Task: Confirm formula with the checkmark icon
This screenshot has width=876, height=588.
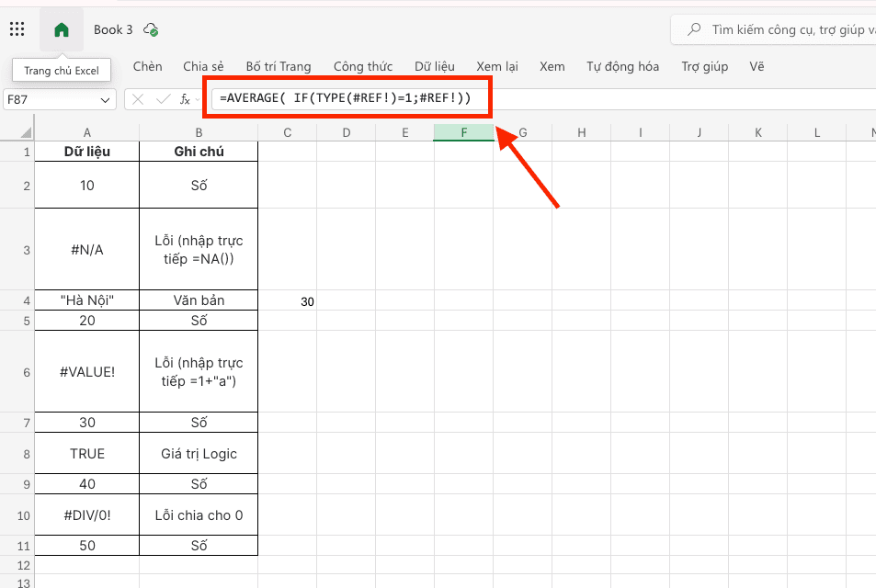Action: click(x=162, y=98)
